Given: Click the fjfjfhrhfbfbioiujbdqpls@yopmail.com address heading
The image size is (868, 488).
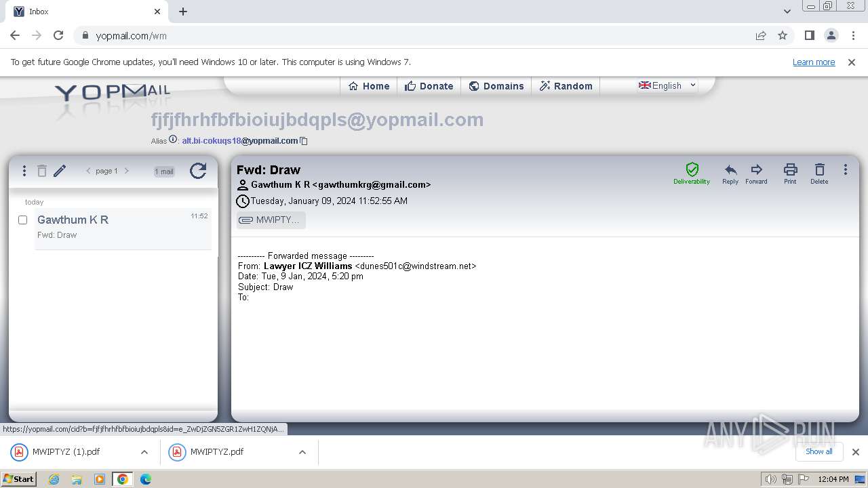Looking at the screenshot, I should (x=317, y=120).
